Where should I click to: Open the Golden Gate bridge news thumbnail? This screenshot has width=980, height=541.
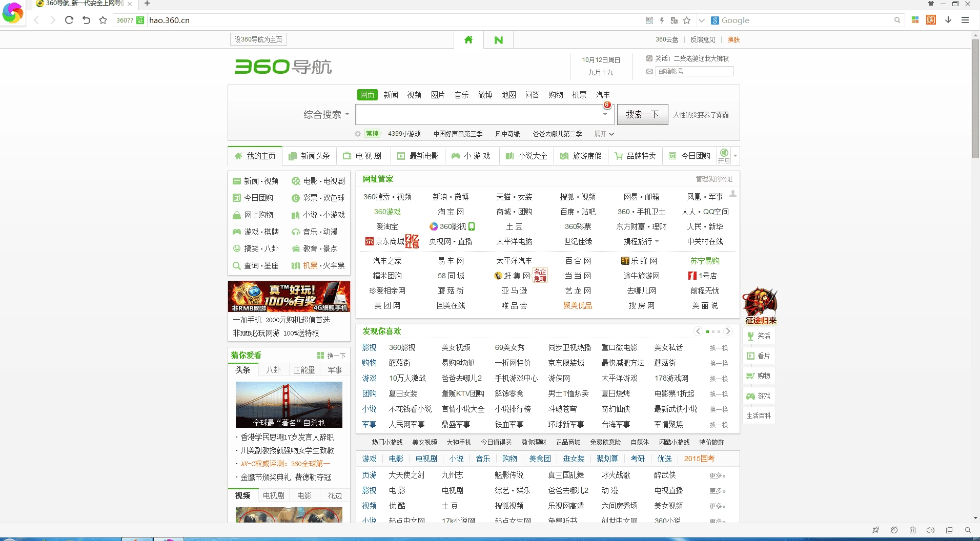click(289, 405)
